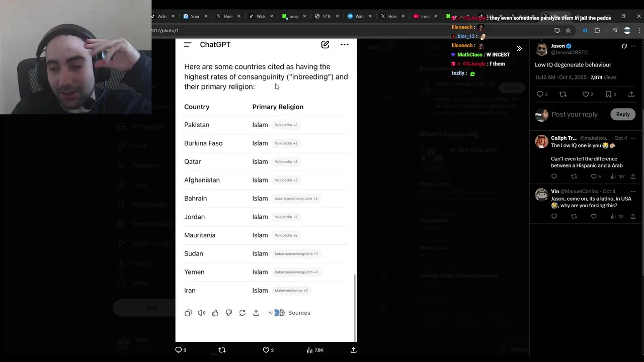The width and height of the screenshot is (644, 362).
Task: Reply to Vin's comment
Action: (554, 216)
